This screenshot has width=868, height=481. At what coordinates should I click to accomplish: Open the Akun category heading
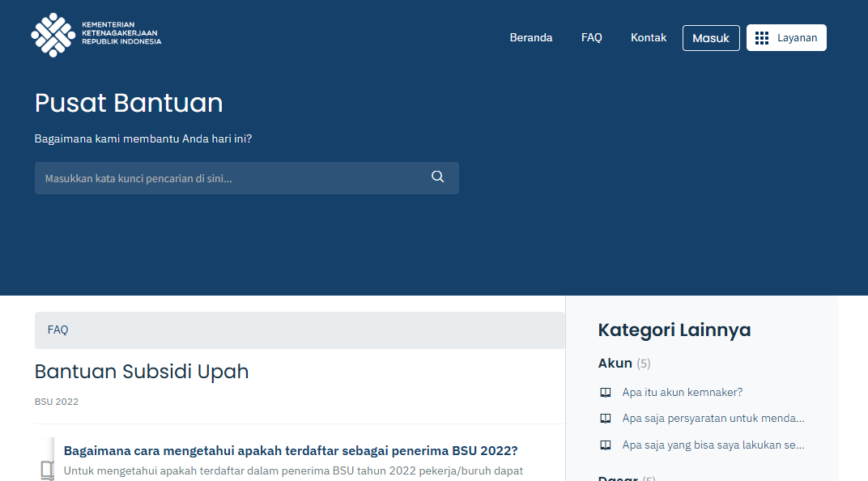tap(615, 364)
